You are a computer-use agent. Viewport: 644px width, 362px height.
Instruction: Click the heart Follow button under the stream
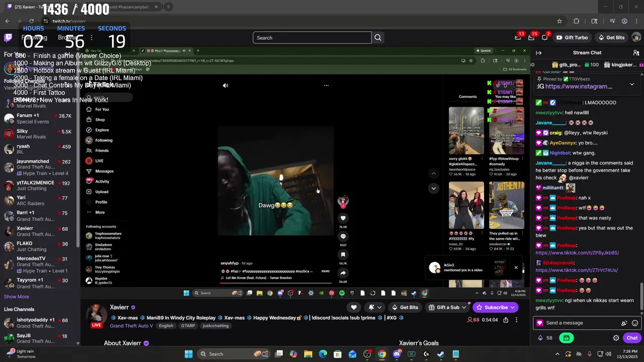(354, 307)
